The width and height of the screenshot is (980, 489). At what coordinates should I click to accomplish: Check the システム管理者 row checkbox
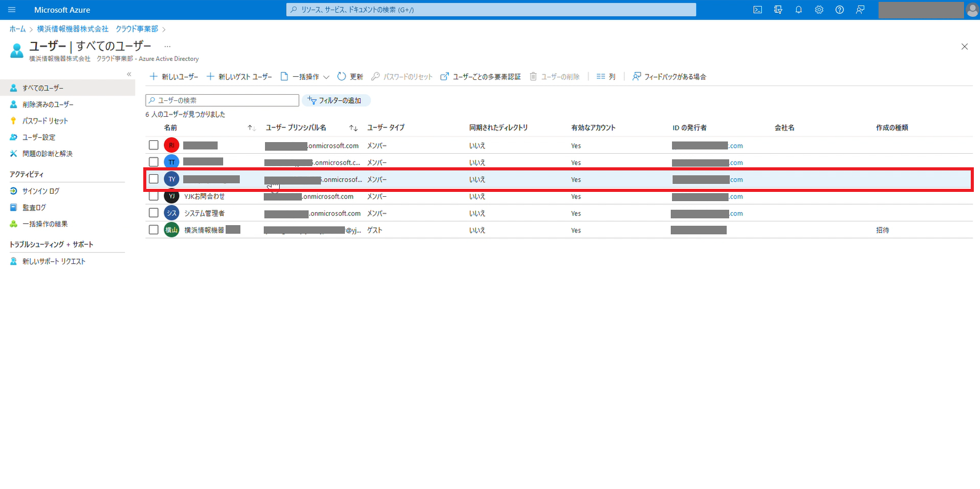coord(154,213)
